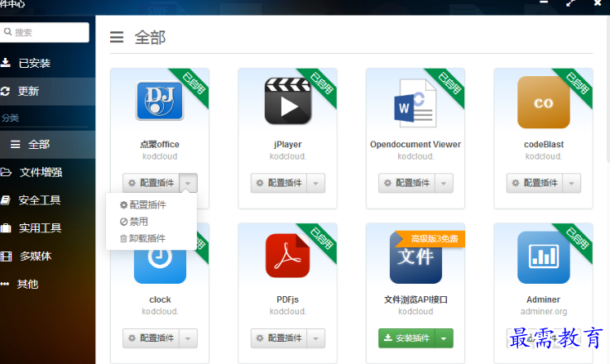Select the 多媒体 category
This screenshot has width=610, height=364.
[47, 256]
